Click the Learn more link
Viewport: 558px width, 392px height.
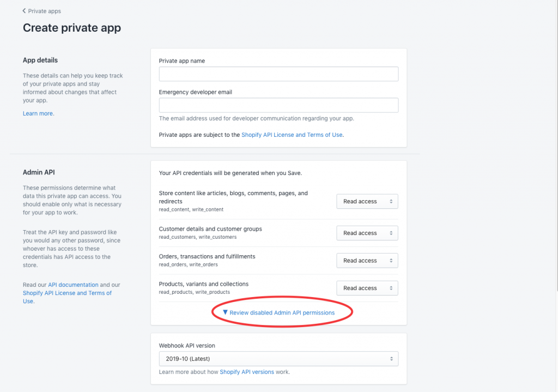38,113
